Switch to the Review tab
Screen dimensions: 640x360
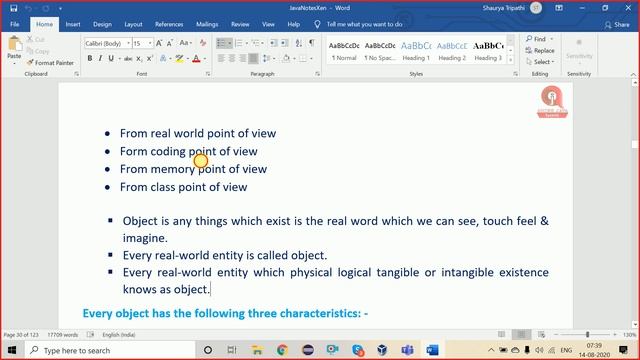(240, 24)
